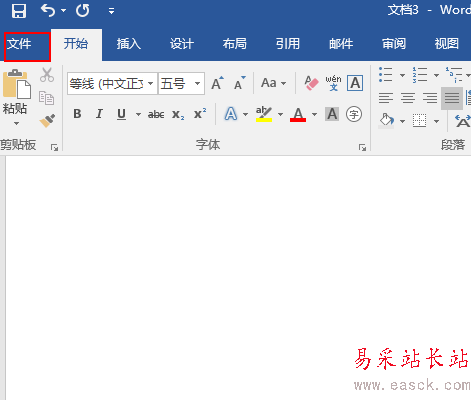Switch to the 开始 (Home) tab

(x=76, y=44)
